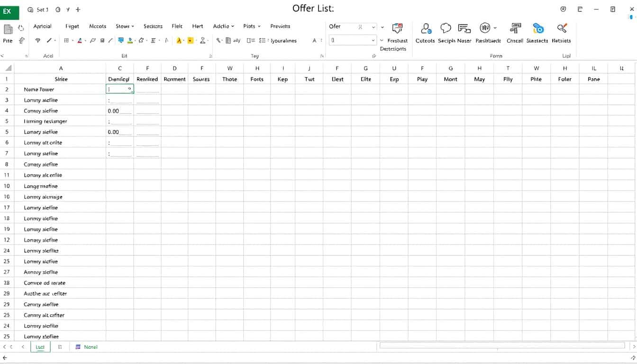Viewport: 637px width, 364px height.
Task: Click the horizontal scrollbar at bottom
Action: [502, 346]
